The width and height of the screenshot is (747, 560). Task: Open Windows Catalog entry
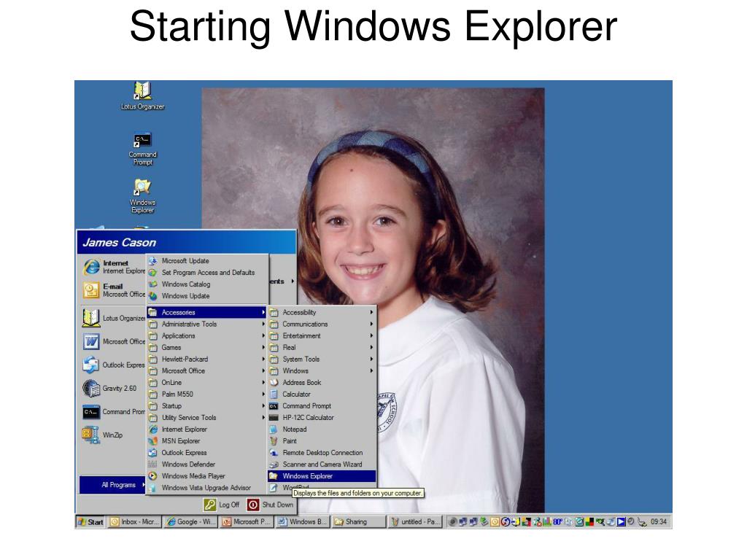coord(206,284)
